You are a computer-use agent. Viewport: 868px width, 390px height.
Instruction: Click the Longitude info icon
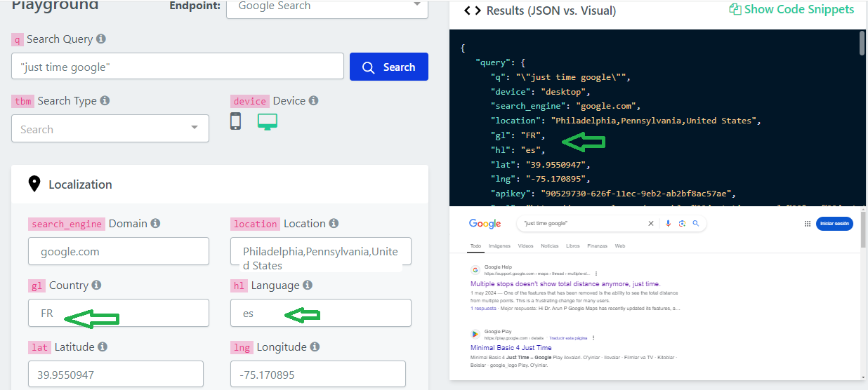pyautogui.click(x=315, y=347)
